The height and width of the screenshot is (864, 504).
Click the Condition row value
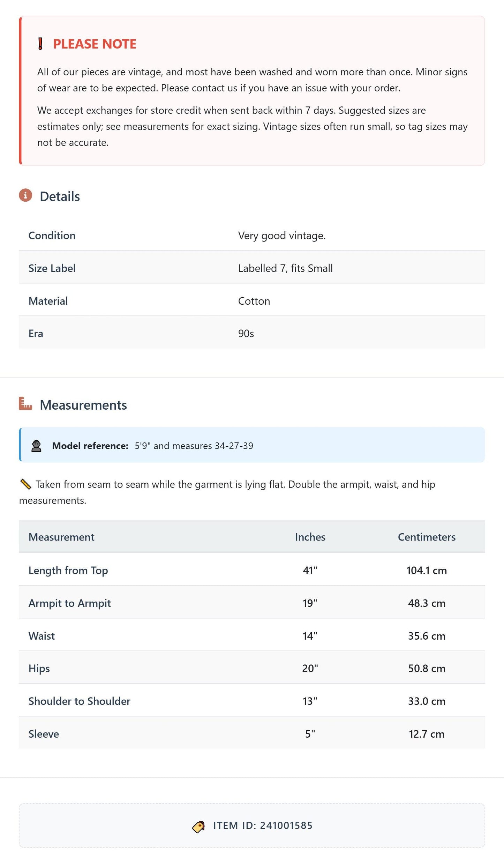pyautogui.click(x=282, y=236)
